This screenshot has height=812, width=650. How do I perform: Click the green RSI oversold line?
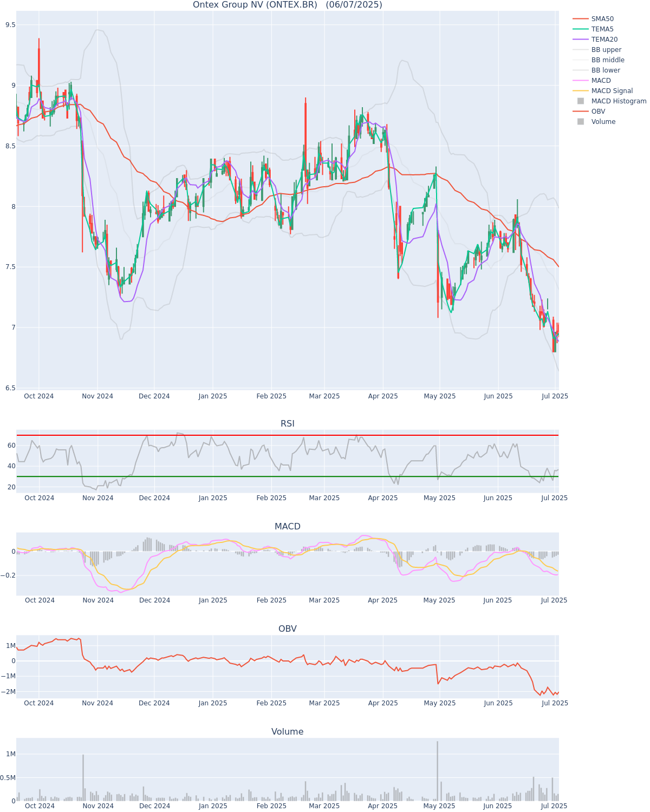[x=287, y=476]
